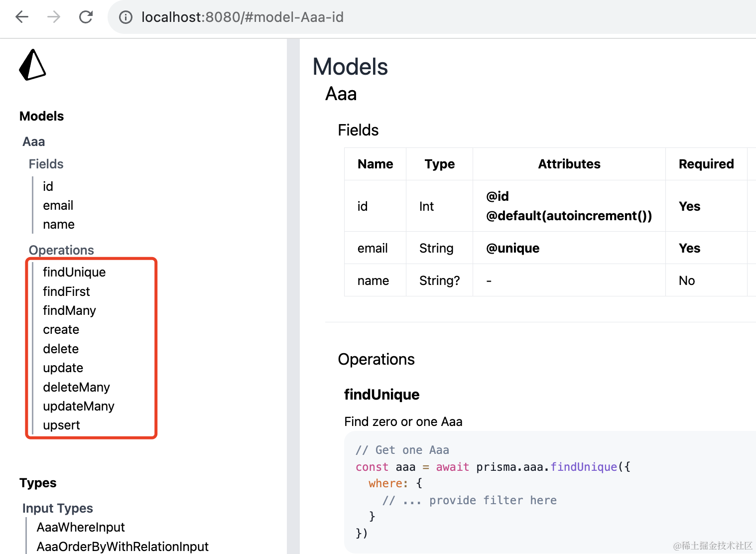The image size is (756, 554).
Task: Reload the page with refresh icon
Action: (x=86, y=17)
